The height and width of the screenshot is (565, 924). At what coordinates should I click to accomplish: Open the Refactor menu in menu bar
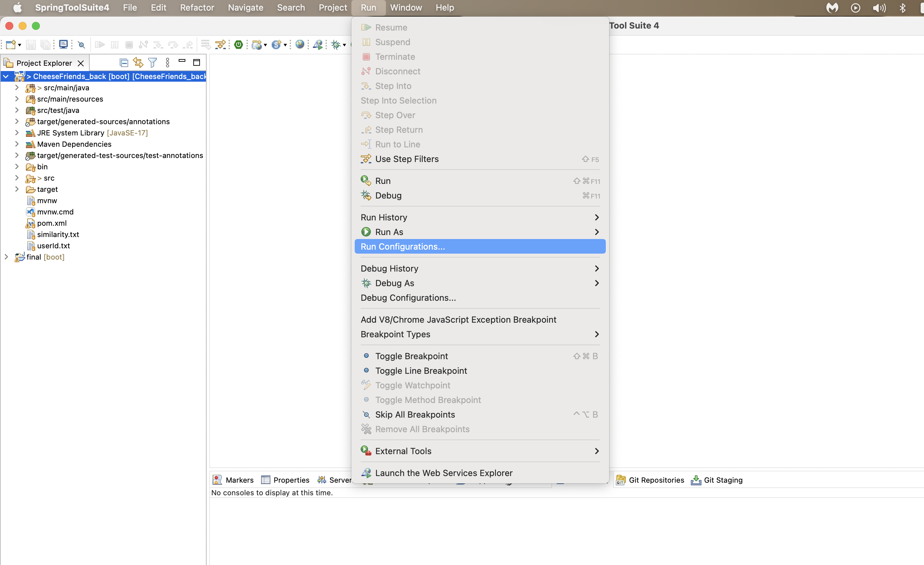[197, 8]
